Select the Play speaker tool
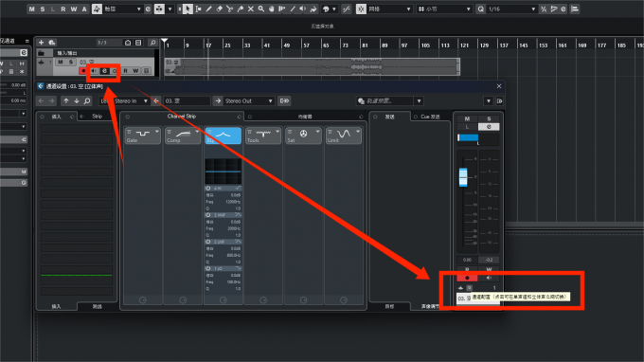The height and width of the screenshot is (362, 644). coord(303,9)
